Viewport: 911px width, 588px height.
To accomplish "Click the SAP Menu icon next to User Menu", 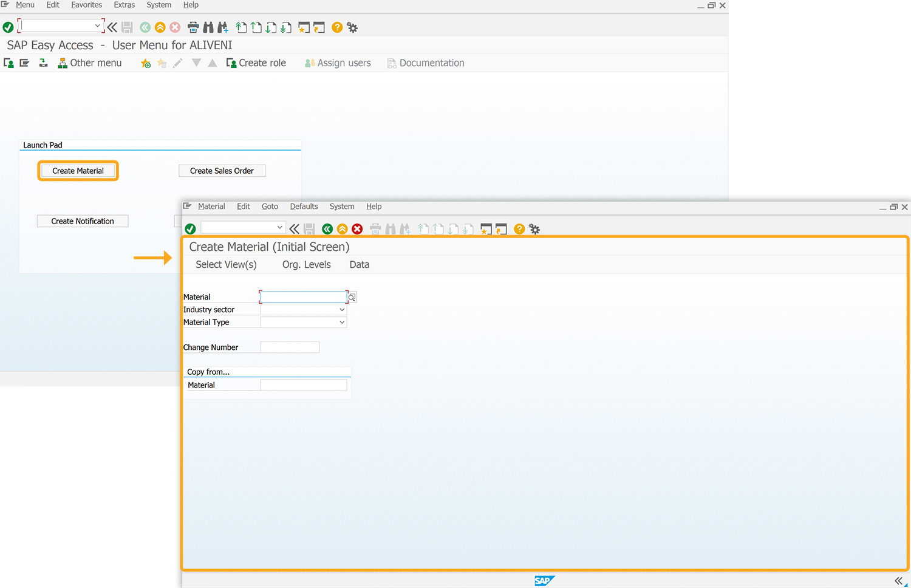I will coord(24,63).
